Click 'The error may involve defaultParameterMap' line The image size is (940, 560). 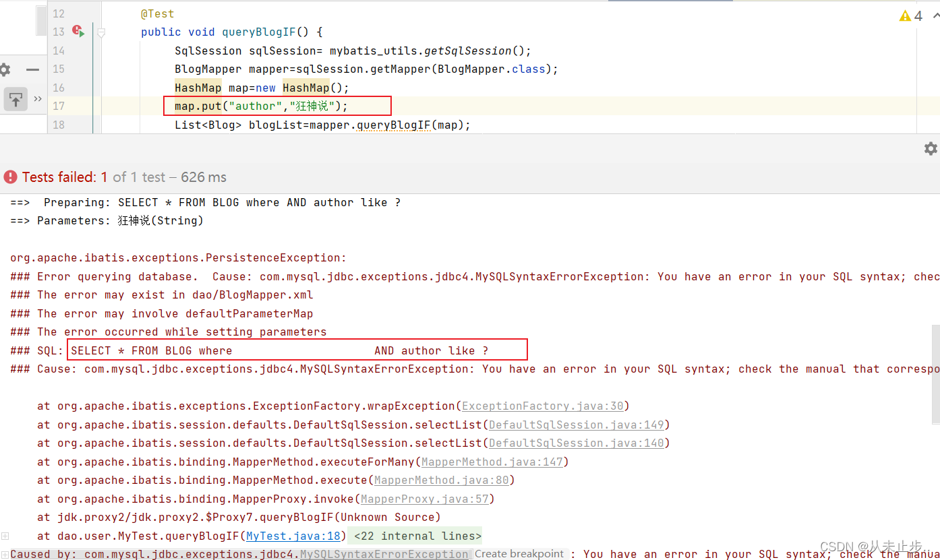162,313
